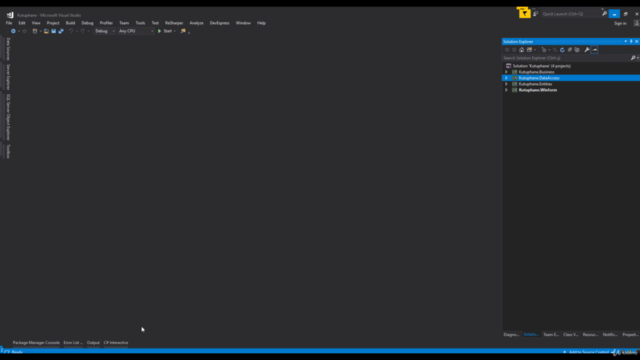This screenshot has height=360, width=640.
Task: Open the Any CPU platform dropdown
Action: click(x=136, y=31)
